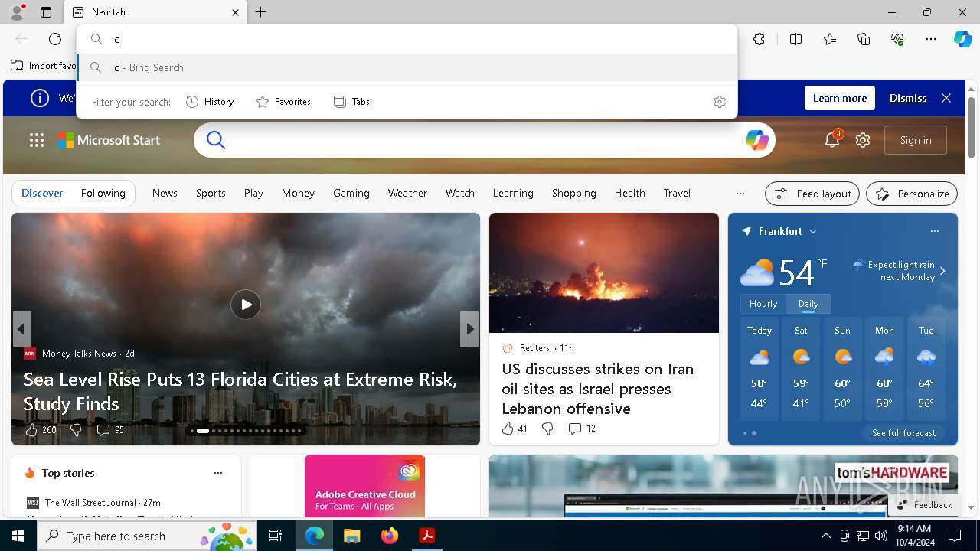Image resolution: width=980 pixels, height=551 pixels.
Task: Filter search suggestions by History
Action: (x=210, y=102)
